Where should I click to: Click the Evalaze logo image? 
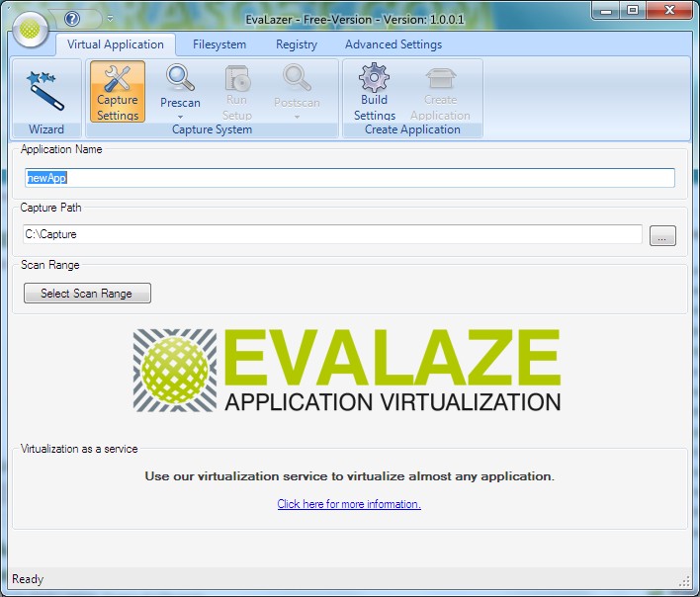[347, 371]
